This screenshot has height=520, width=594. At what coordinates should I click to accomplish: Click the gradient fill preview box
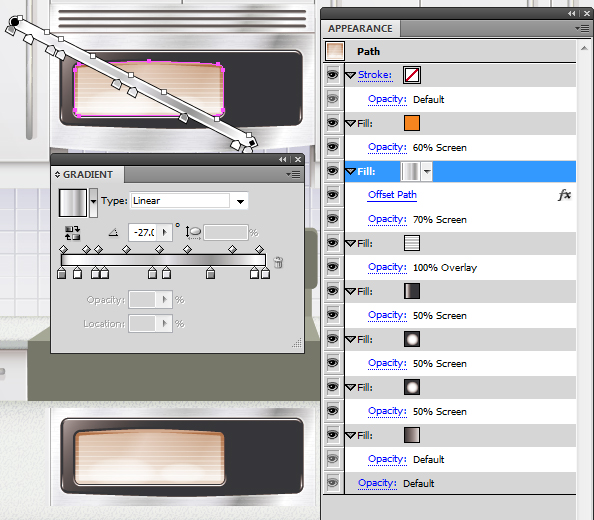coord(73,203)
